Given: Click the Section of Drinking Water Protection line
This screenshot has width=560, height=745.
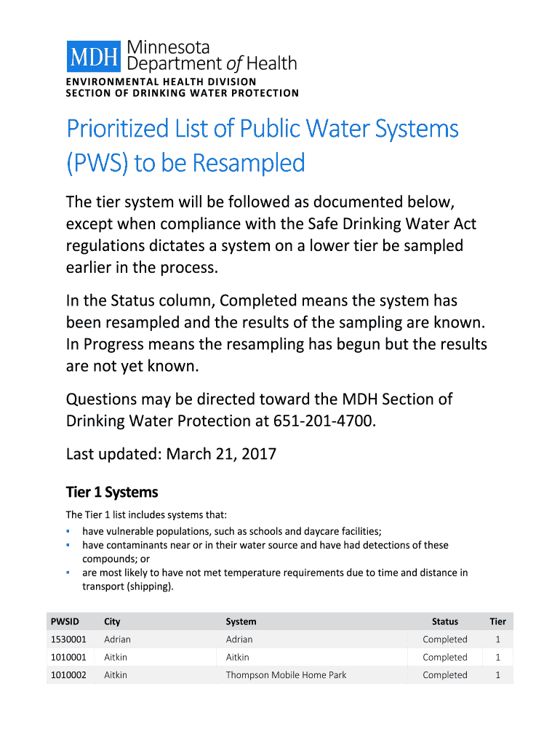Looking at the screenshot, I should pos(182,93).
